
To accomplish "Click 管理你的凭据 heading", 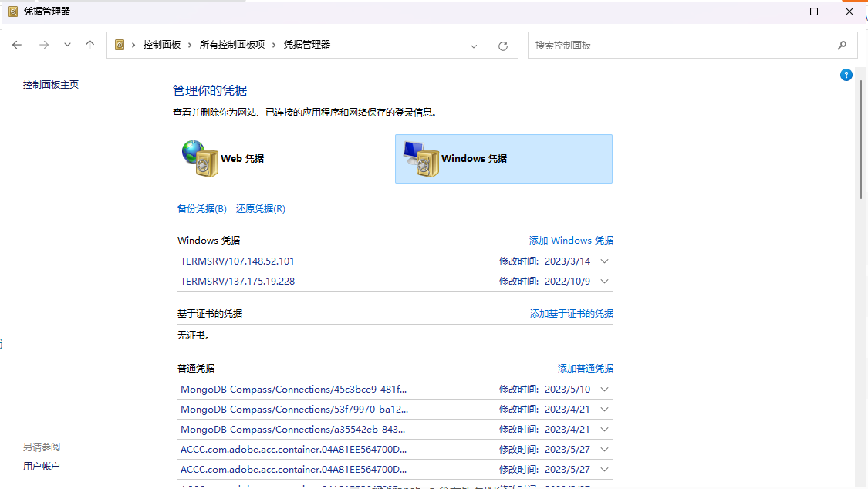I will coord(210,91).
